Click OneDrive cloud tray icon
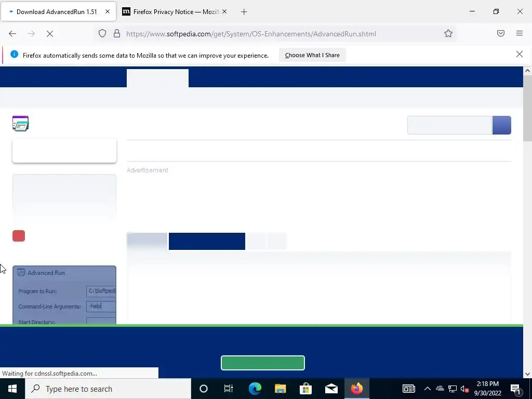The image size is (532, 399). [x=440, y=389]
